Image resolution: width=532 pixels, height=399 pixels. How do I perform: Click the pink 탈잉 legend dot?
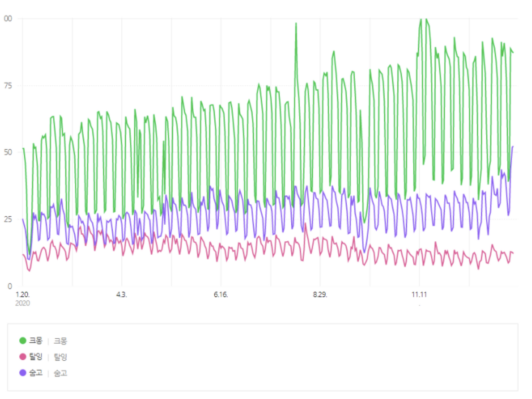[23, 357]
